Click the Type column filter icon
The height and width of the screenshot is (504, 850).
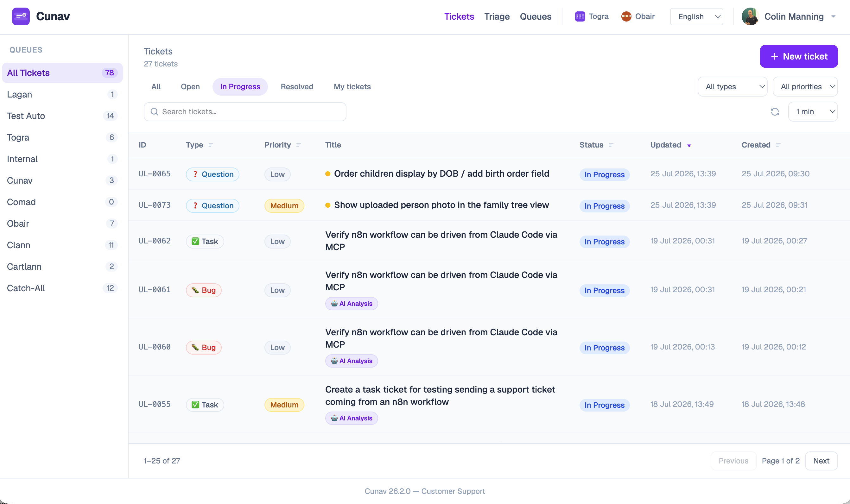click(211, 145)
